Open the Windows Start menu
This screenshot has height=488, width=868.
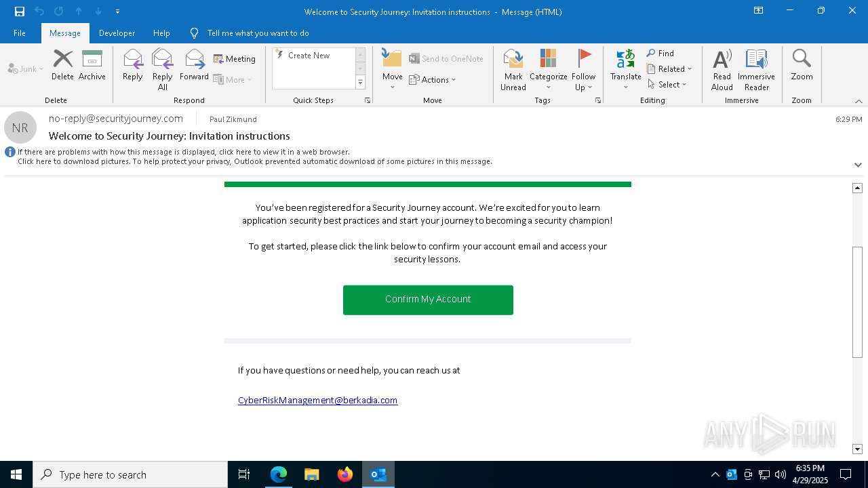[16, 474]
